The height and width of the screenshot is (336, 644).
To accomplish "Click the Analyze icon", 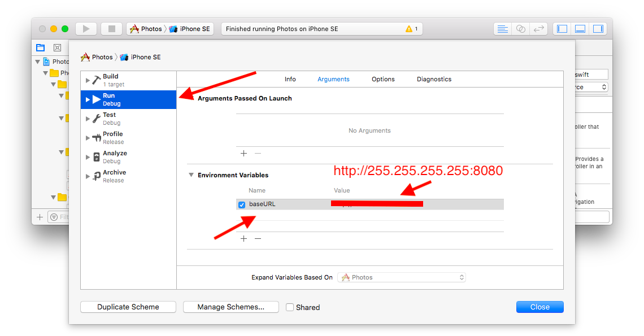I will [97, 157].
